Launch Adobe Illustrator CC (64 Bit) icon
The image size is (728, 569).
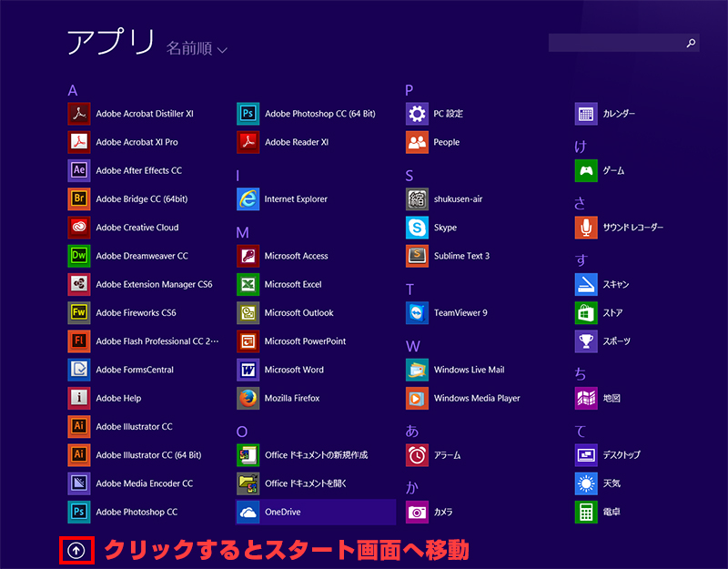[79, 454]
